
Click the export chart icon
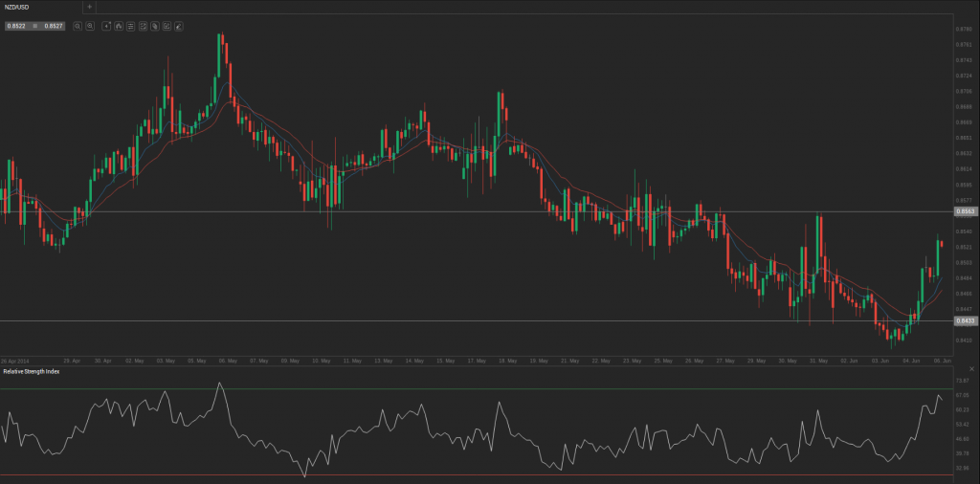pyautogui.click(x=166, y=26)
